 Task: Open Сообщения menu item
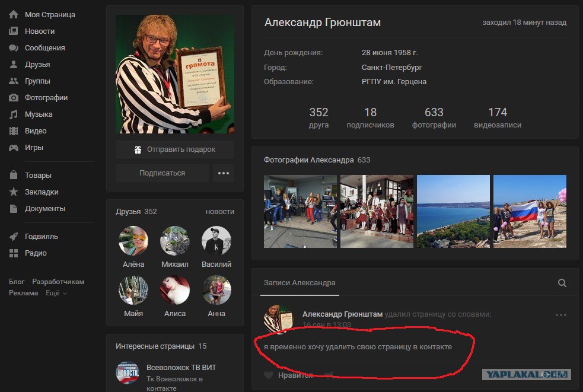pos(44,48)
